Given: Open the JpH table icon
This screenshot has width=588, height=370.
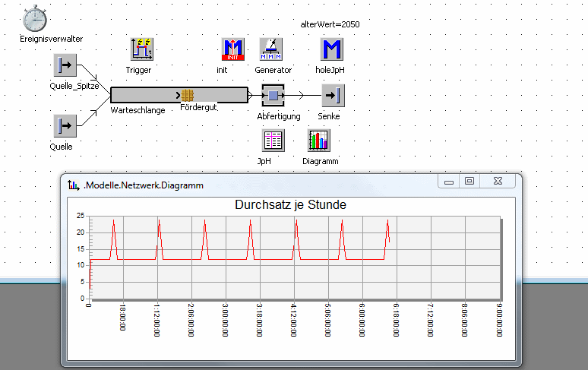Looking at the screenshot, I should tap(273, 141).
